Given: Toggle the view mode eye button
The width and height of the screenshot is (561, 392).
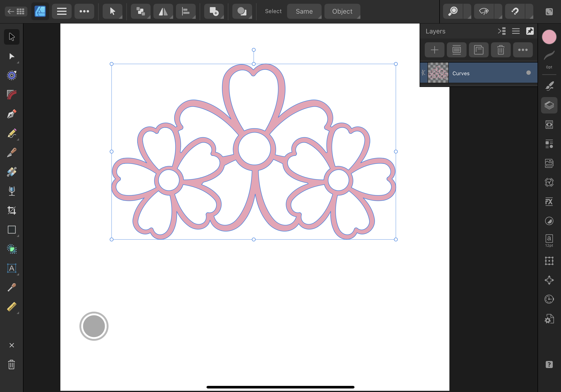Looking at the screenshot, I should click(x=484, y=11).
